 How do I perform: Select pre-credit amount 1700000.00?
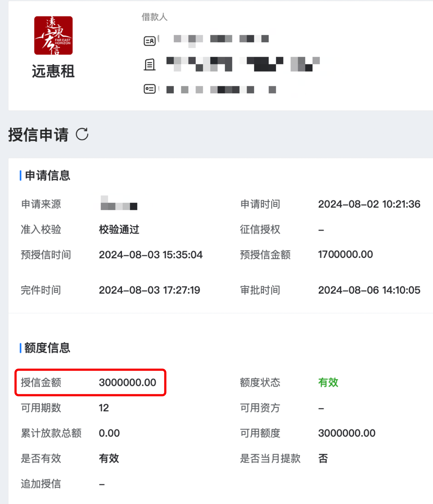(x=345, y=254)
